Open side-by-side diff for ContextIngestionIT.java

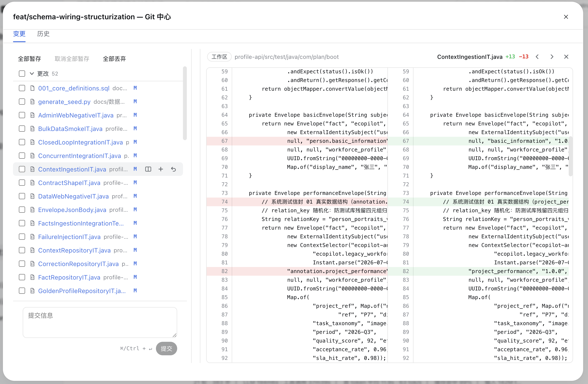pyautogui.click(x=148, y=169)
